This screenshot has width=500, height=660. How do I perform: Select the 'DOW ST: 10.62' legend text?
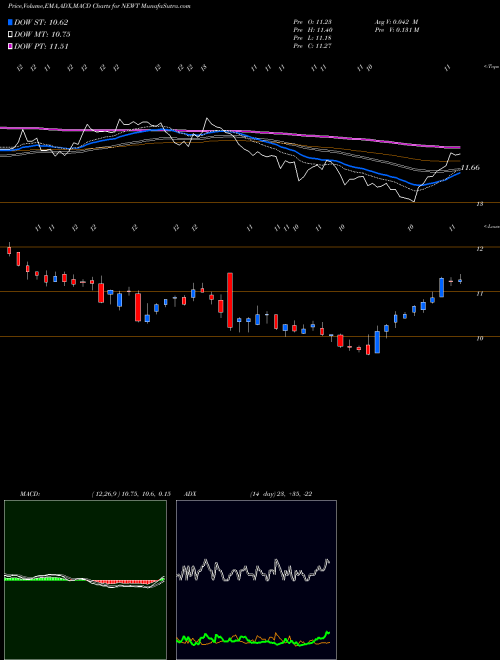pos(41,22)
